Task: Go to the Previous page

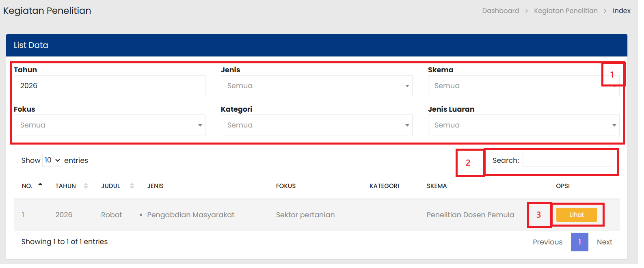Action: coord(547,242)
